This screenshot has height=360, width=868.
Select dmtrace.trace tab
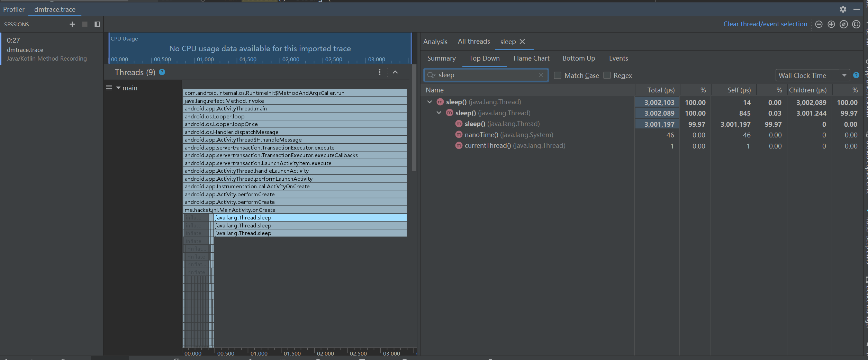[55, 9]
